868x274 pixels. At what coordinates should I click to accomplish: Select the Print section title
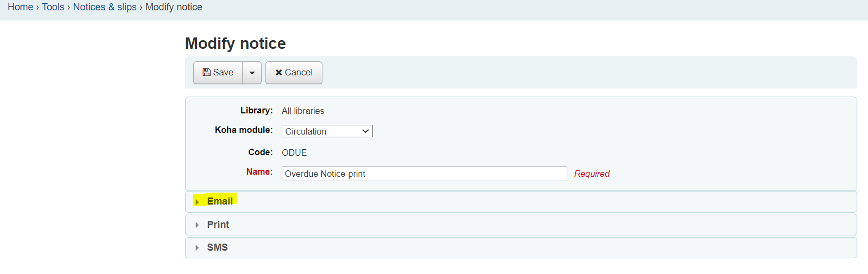[x=218, y=225]
